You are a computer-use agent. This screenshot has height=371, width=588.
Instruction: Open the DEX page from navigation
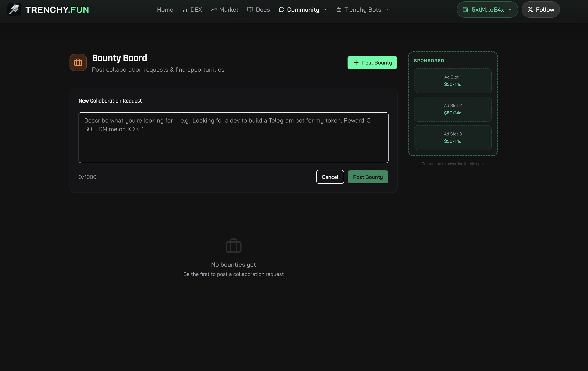pos(192,9)
